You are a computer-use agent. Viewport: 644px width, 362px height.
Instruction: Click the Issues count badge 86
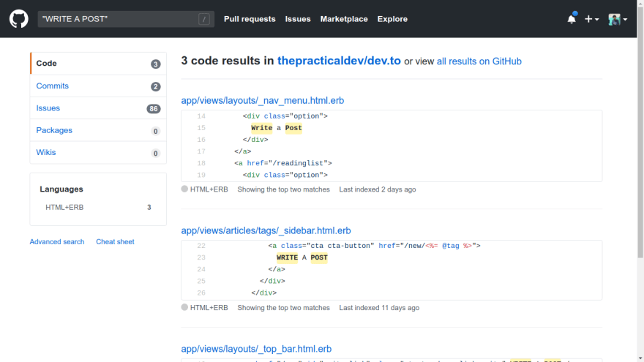point(154,109)
